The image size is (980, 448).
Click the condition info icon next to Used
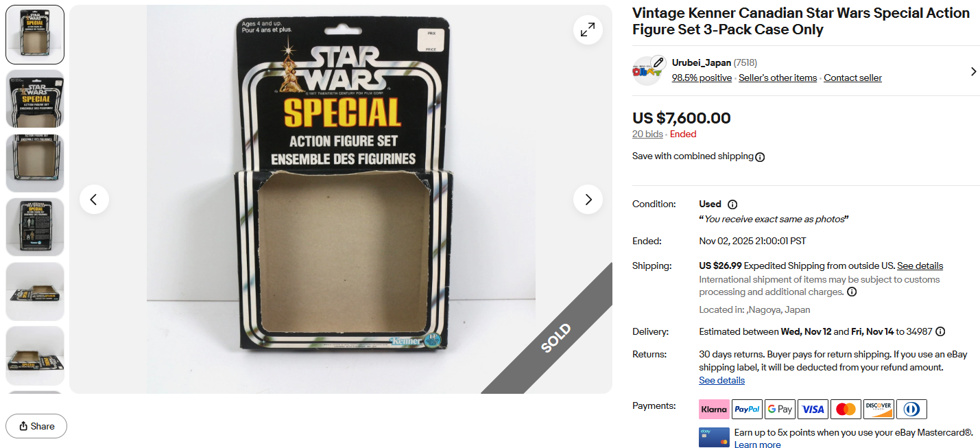pos(732,204)
